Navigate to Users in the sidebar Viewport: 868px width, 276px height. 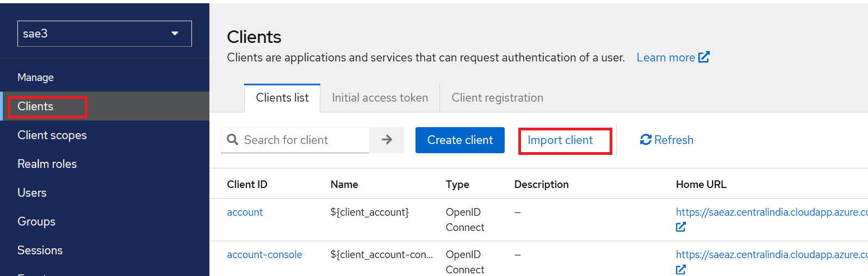pyautogui.click(x=32, y=193)
